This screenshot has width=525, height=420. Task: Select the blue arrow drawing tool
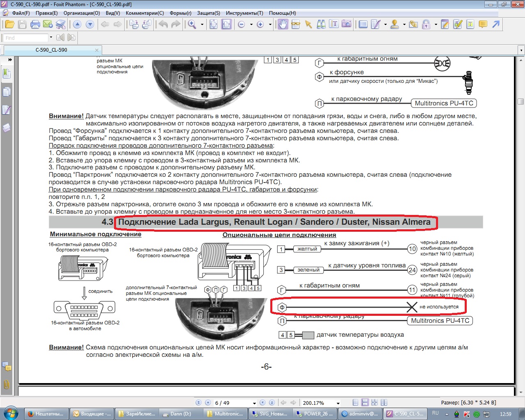tap(496, 25)
